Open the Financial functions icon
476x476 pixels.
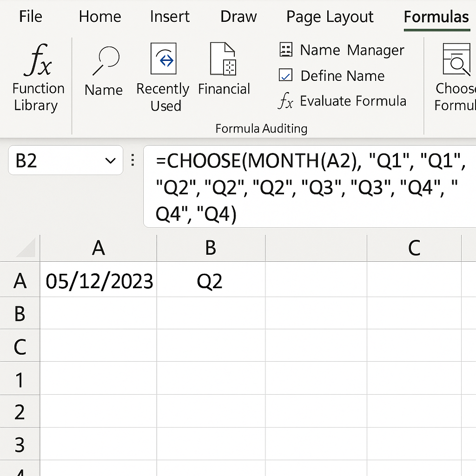(x=223, y=59)
